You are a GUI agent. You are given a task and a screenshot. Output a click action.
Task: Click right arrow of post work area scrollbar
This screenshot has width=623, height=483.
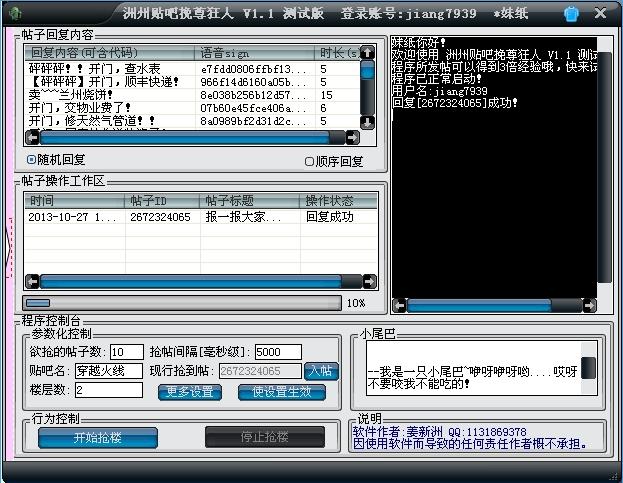coord(370,282)
